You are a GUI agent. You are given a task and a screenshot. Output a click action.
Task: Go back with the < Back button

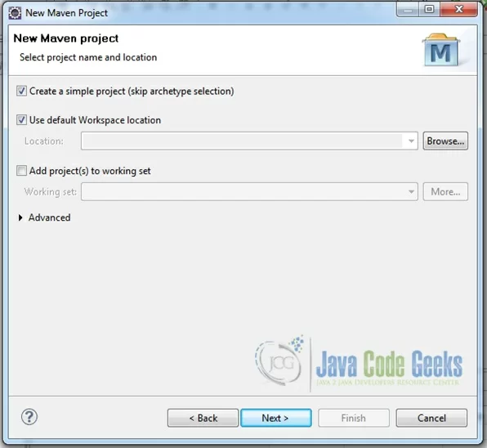pos(203,418)
